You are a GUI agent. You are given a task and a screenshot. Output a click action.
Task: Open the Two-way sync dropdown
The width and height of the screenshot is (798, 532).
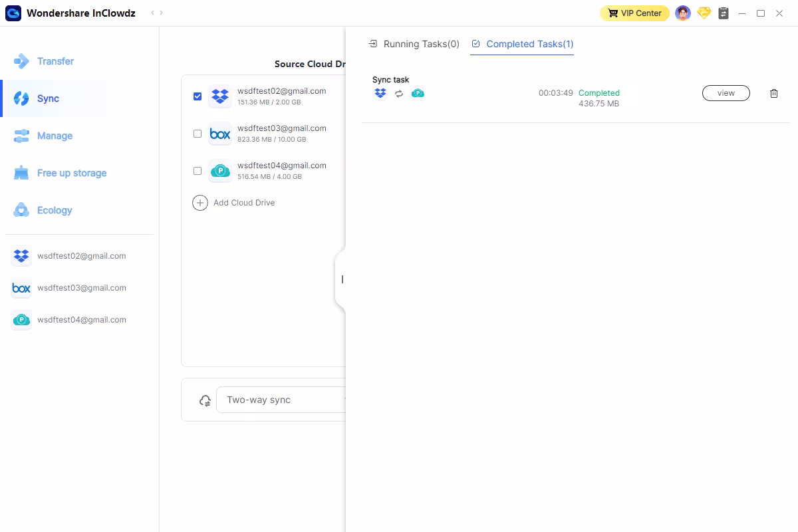(x=281, y=400)
